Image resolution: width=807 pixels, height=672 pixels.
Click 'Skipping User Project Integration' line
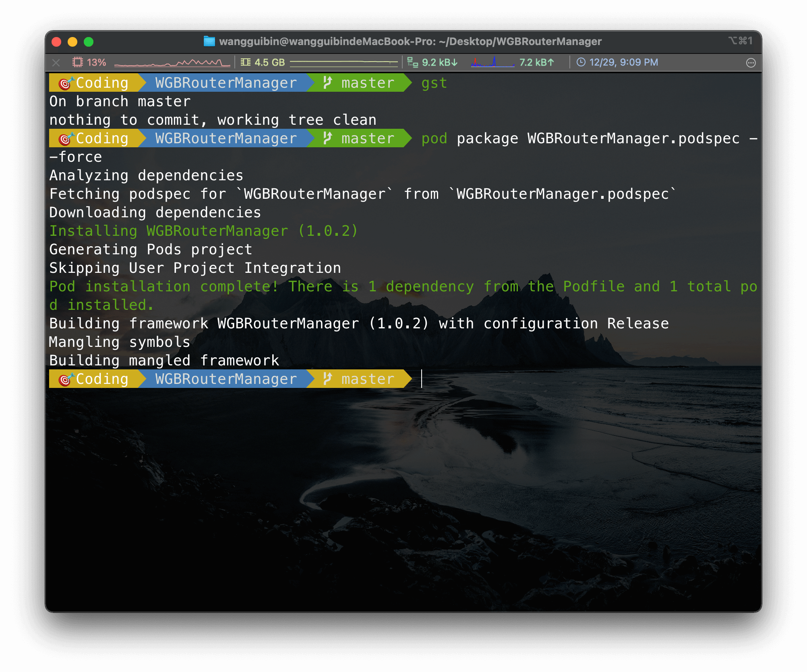195,268
